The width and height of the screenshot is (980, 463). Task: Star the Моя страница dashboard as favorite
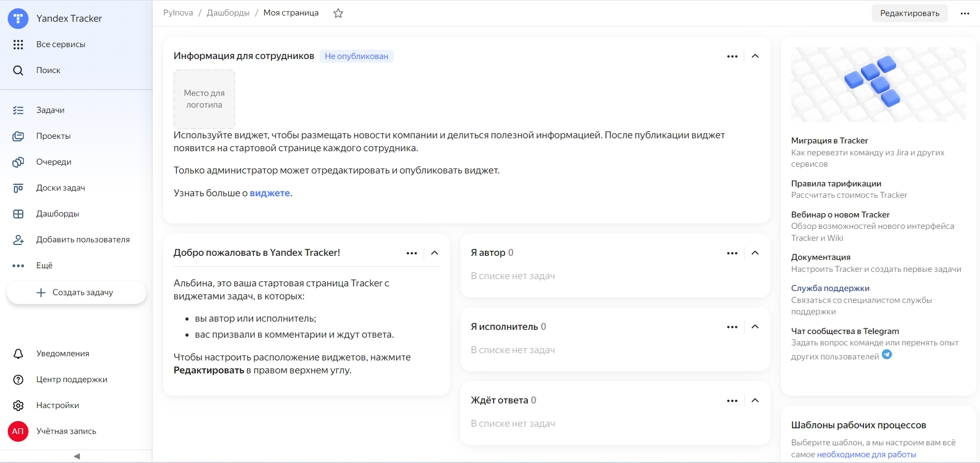click(338, 13)
